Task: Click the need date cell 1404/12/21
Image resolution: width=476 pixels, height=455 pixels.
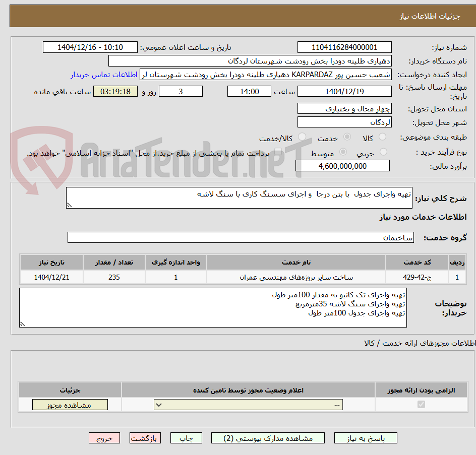Action: pyautogui.click(x=51, y=277)
